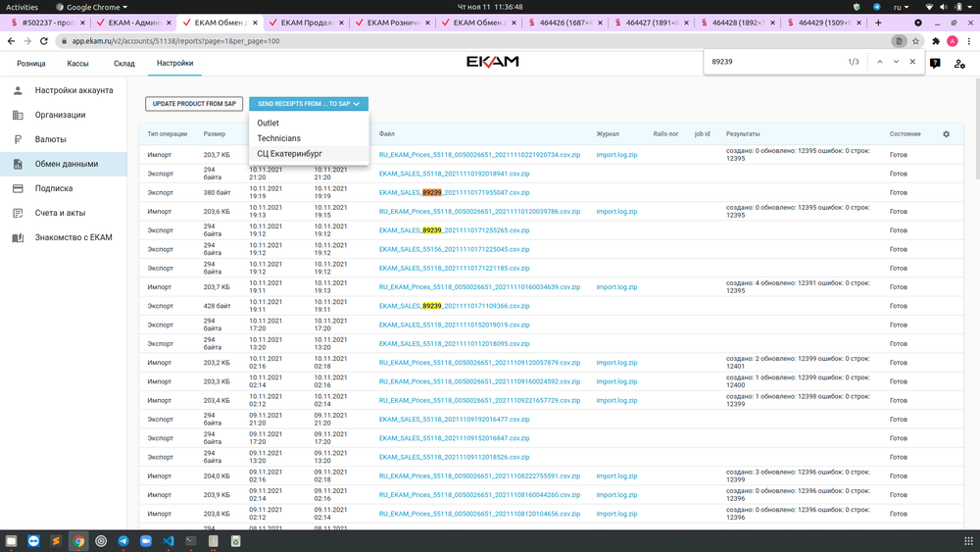Open table column settings gear
This screenshot has height=552, width=980.
coord(946,134)
